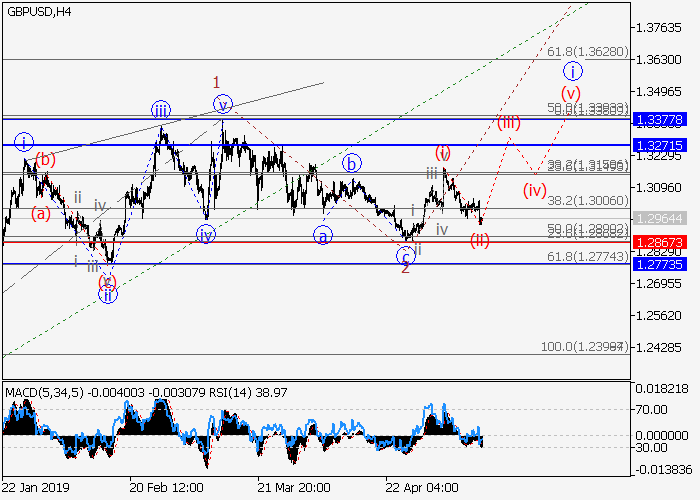Viewport: 700px width, 500px height.
Task: Click the circled blue wave v marker
Action: click(222, 104)
